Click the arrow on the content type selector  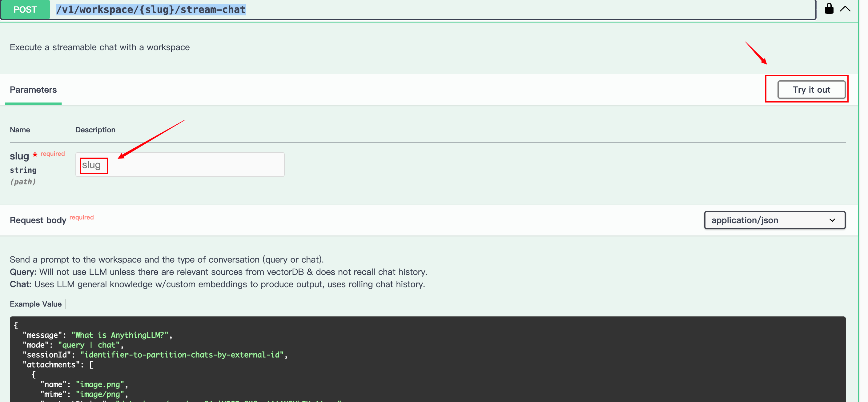click(x=832, y=220)
